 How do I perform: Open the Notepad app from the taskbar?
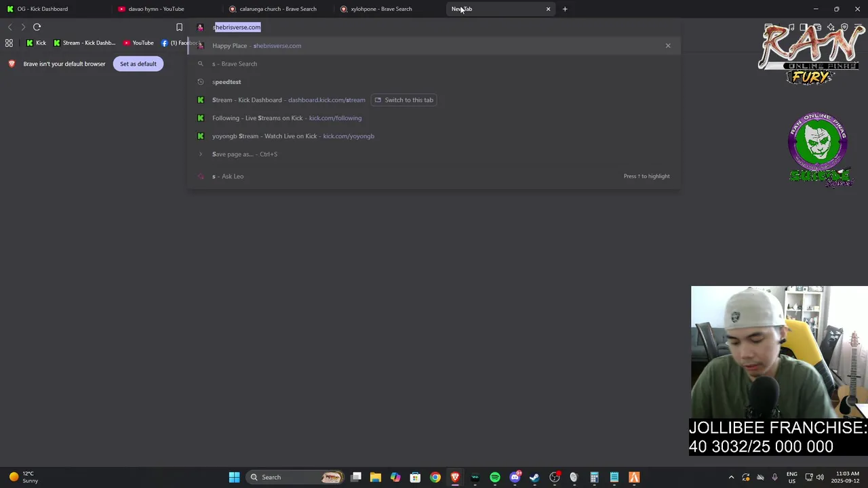[614, 477]
